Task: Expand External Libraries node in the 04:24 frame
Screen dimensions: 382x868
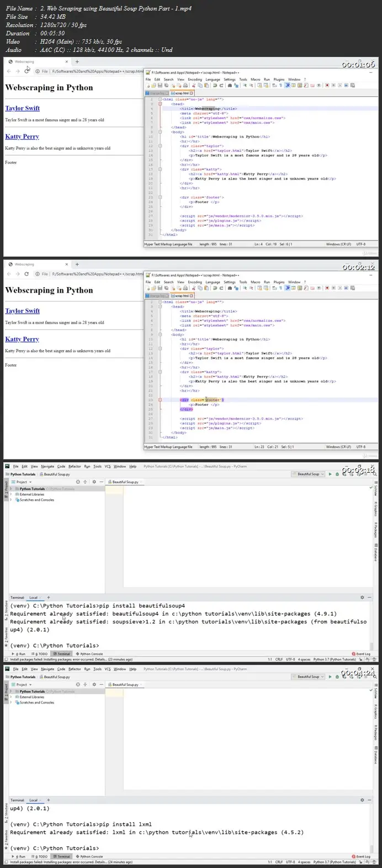Action: click(10, 697)
